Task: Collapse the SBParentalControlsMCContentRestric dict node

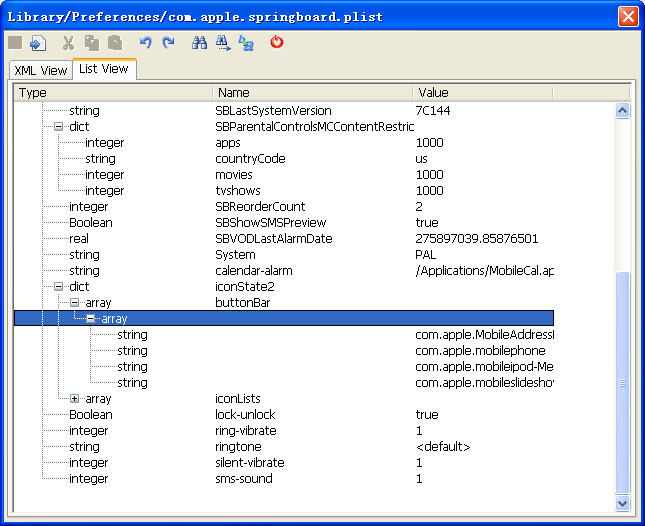Action: coord(59,127)
